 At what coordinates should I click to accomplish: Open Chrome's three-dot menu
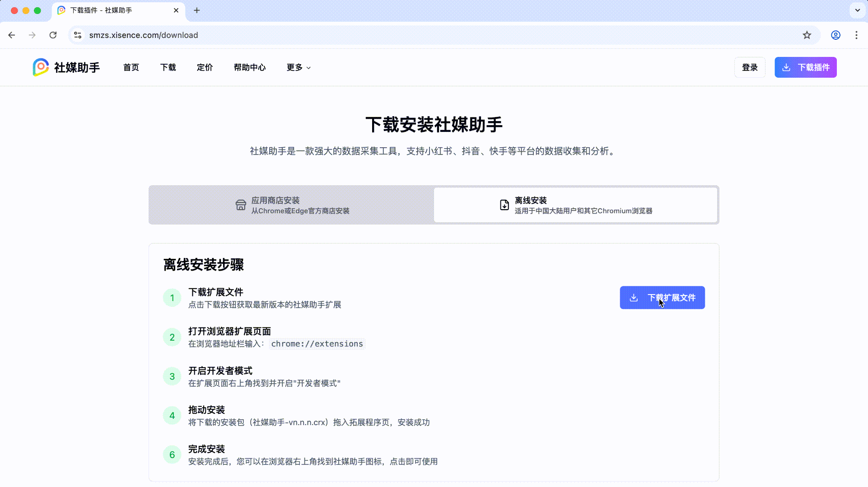tap(856, 35)
